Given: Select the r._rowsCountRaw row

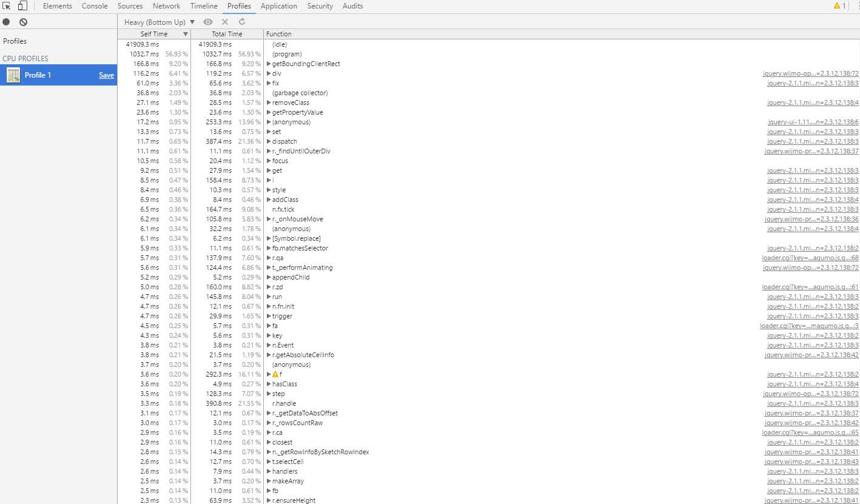Looking at the screenshot, I should pos(489,423).
